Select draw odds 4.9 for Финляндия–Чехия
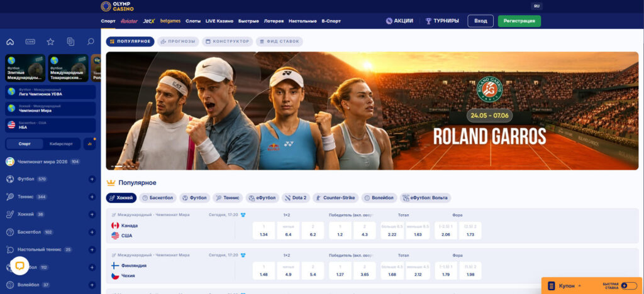Image resolution: width=644 pixels, height=294 pixels. tap(288, 271)
